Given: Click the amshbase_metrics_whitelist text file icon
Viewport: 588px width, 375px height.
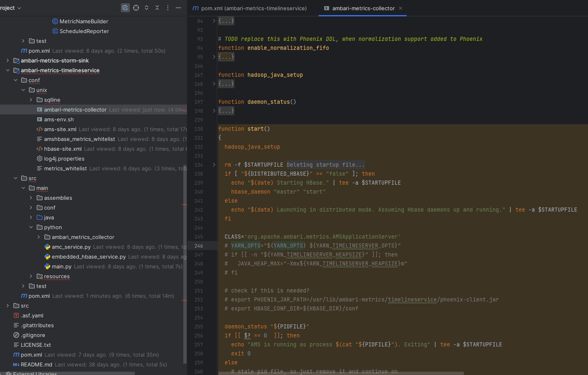Looking at the screenshot, I should pos(40,139).
